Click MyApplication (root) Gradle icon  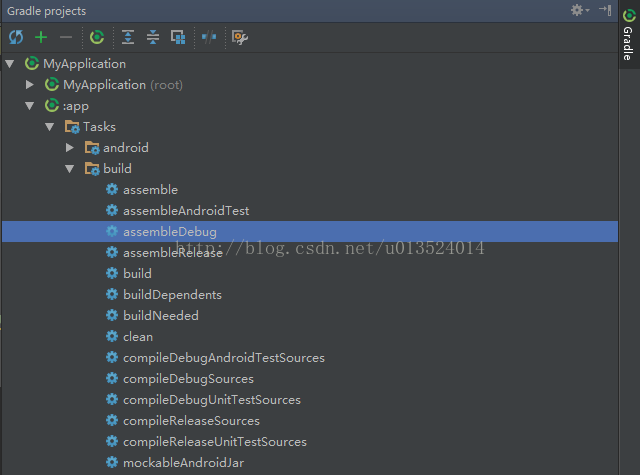tap(52, 84)
